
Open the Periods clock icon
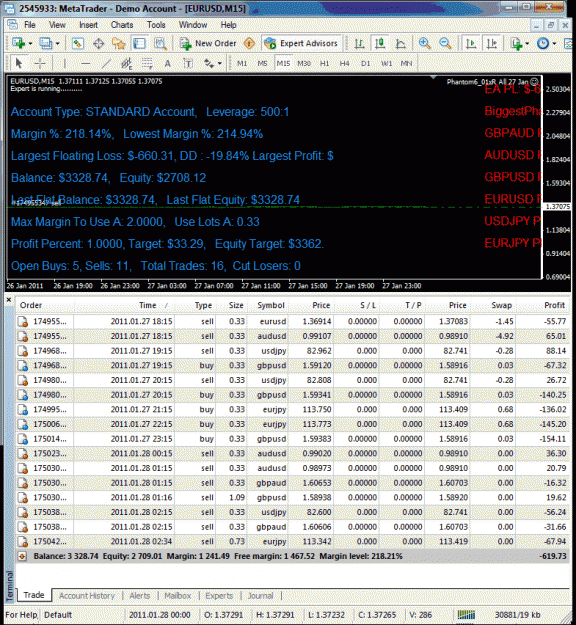pos(543,43)
